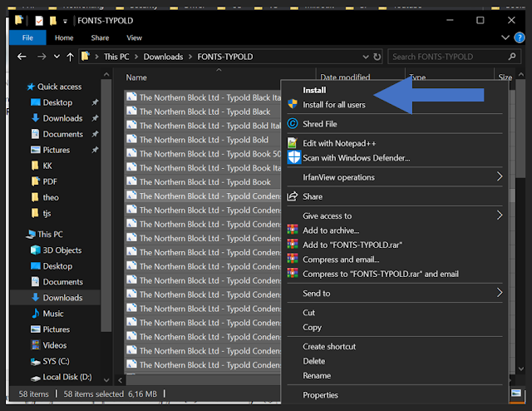Open the SYS (C:) drive

tap(56, 361)
